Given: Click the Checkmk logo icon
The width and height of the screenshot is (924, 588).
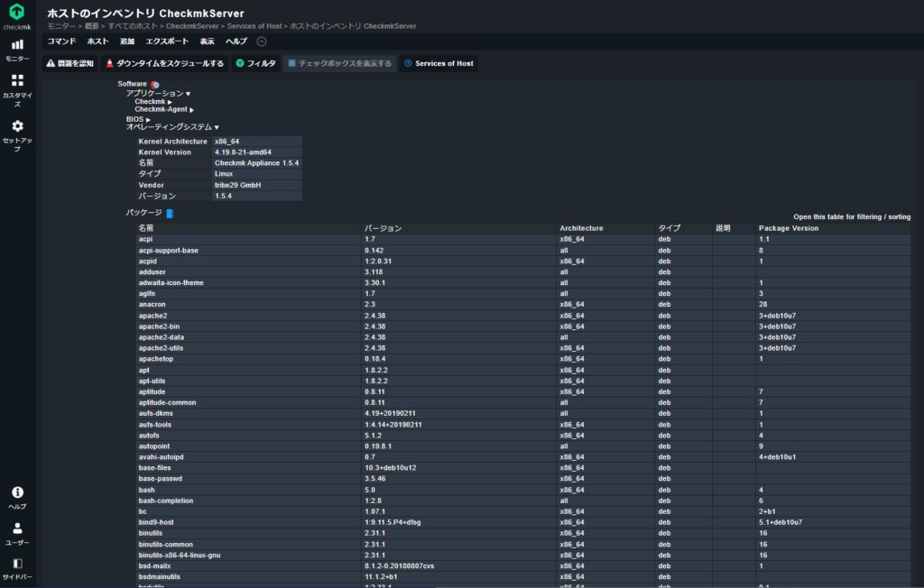Looking at the screenshot, I should [x=17, y=11].
